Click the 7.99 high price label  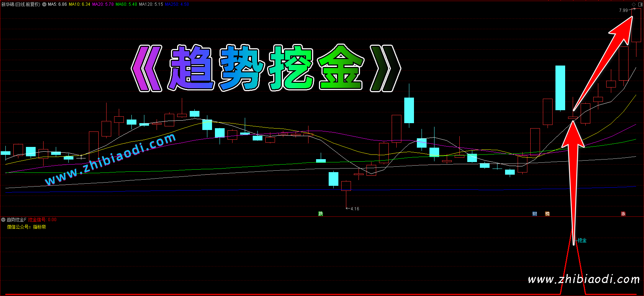pos(623,10)
